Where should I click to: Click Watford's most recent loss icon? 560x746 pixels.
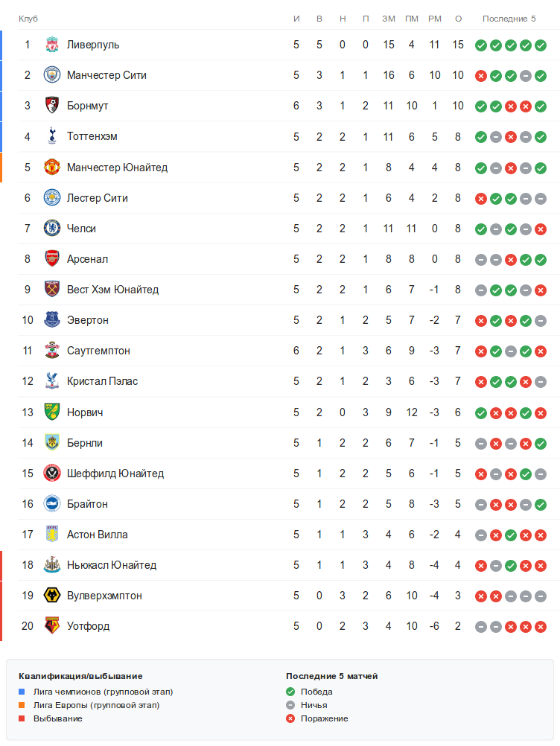click(541, 627)
